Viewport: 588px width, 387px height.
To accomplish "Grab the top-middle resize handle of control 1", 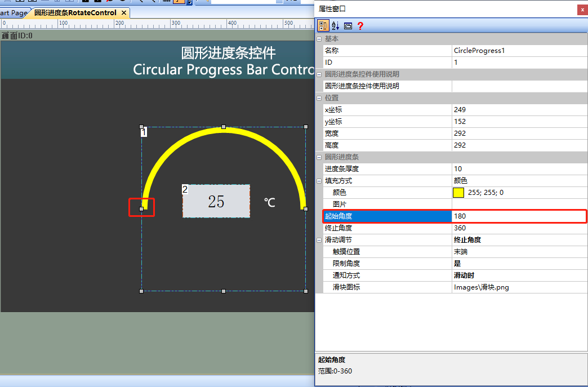I will tap(224, 127).
